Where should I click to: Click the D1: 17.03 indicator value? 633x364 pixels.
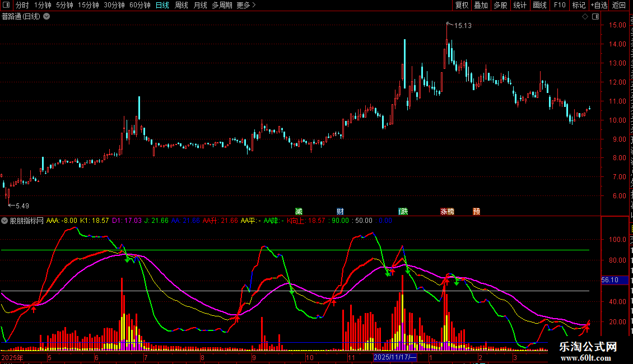pos(127,221)
